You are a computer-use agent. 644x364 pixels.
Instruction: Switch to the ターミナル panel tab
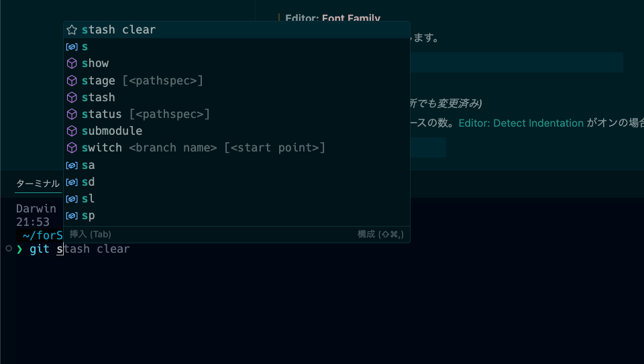pyautogui.click(x=38, y=184)
